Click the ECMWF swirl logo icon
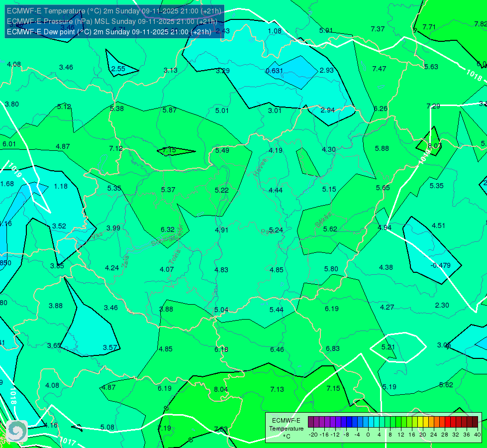 17,431
